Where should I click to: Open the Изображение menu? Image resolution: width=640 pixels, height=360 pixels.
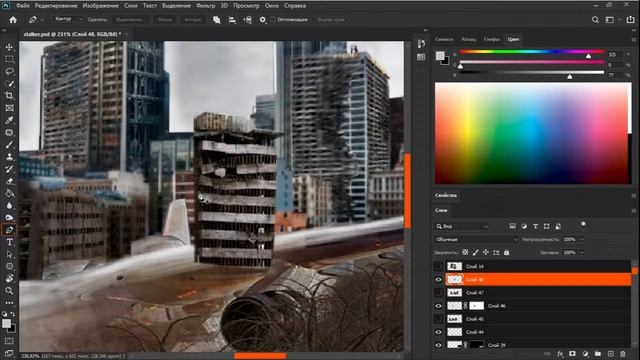[100, 6]
